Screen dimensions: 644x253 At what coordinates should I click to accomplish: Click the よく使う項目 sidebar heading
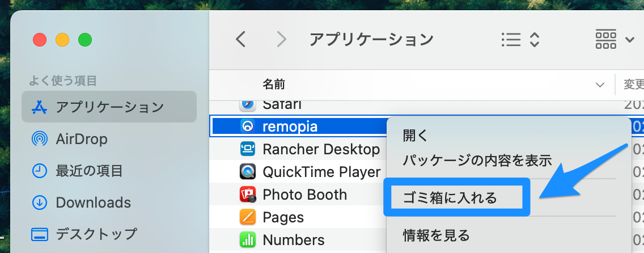point(62,81)
